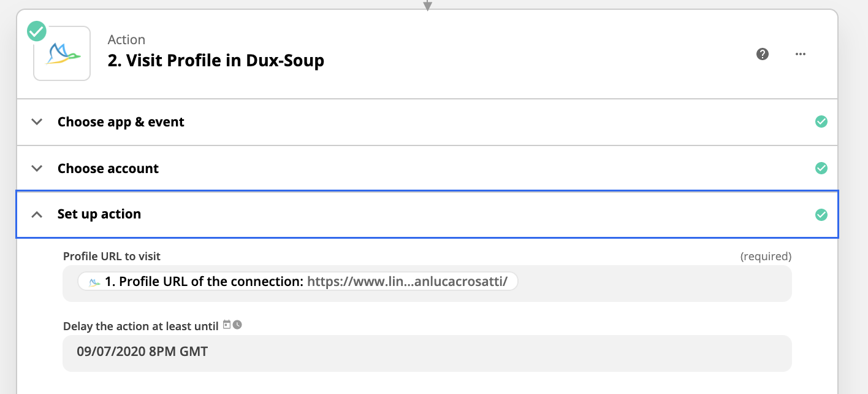868x394 pixels.
Task: Click green status check on Set up action
Action: pos(821,215)
